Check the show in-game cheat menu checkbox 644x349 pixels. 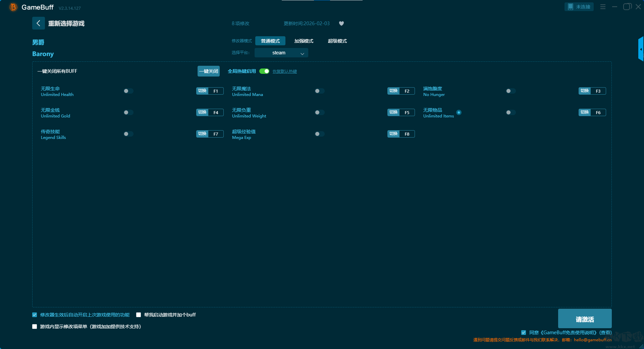(x=35, y=327)
